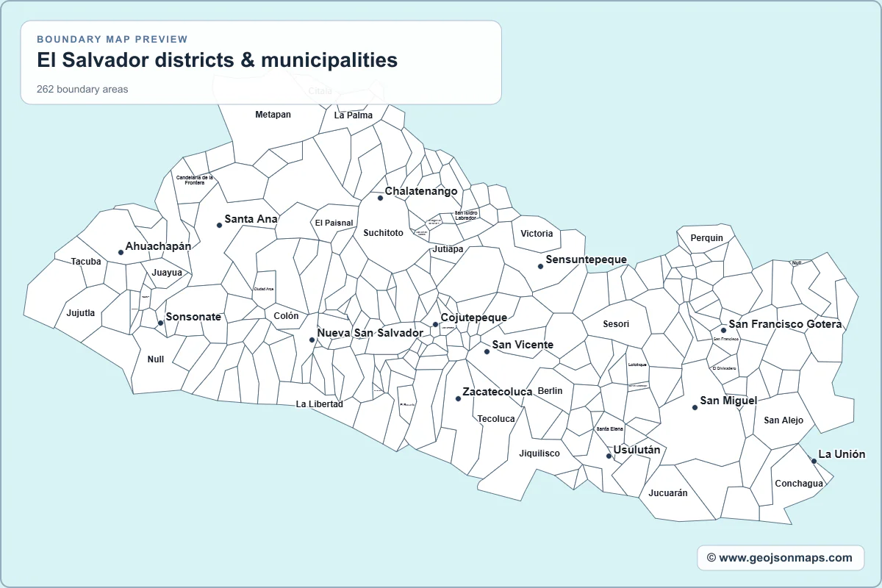Click the Candelaria de la Frontera label
This screenshot has width=882, height=588.
[x=195, y=180]
